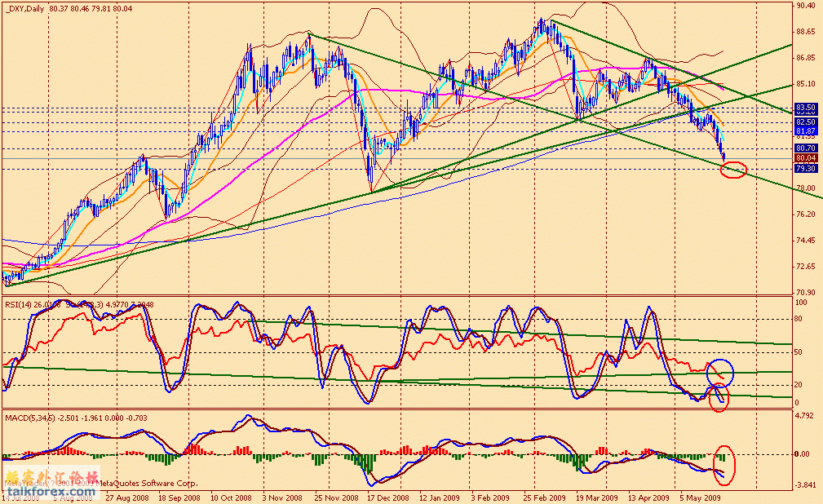Click the 76.20 price axis label

(x=806, y=214)
